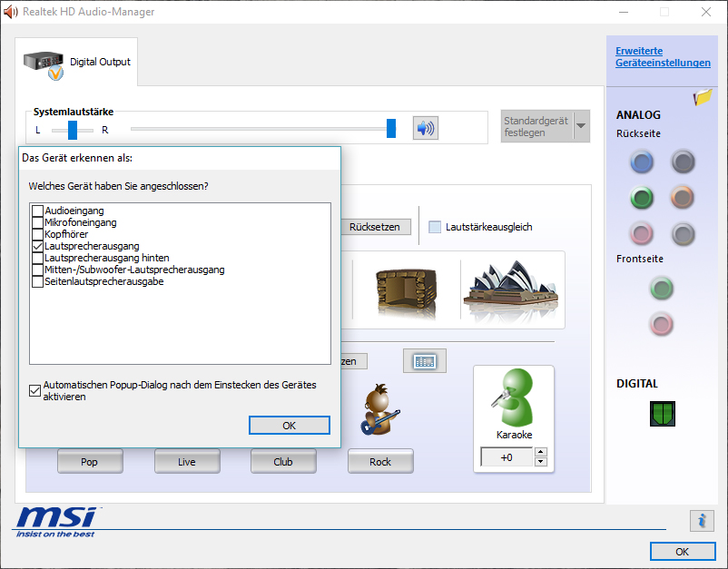Click the Rücksetzen button

pos(376,227)
